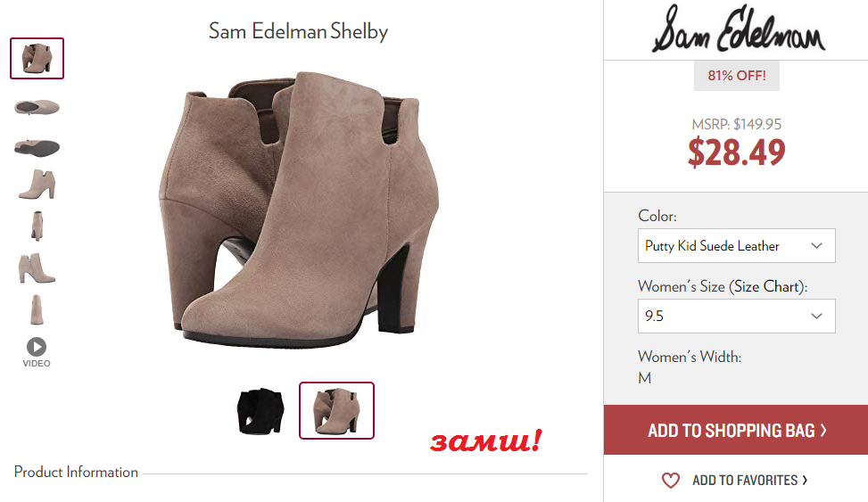Select the putty boot color swatch
Screen dimensions: 868x502
pos(336,411)
